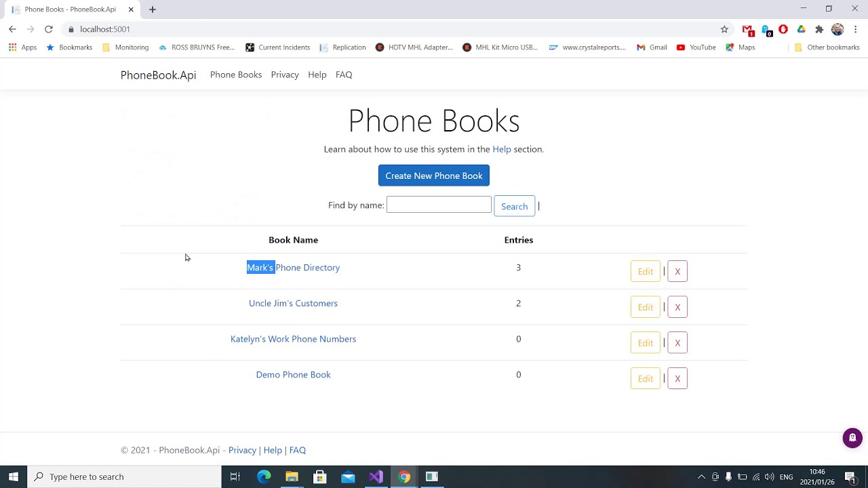The image size is (868, 488).
Task: Click the Opera red extension icon
Action: tap(783, 29)
